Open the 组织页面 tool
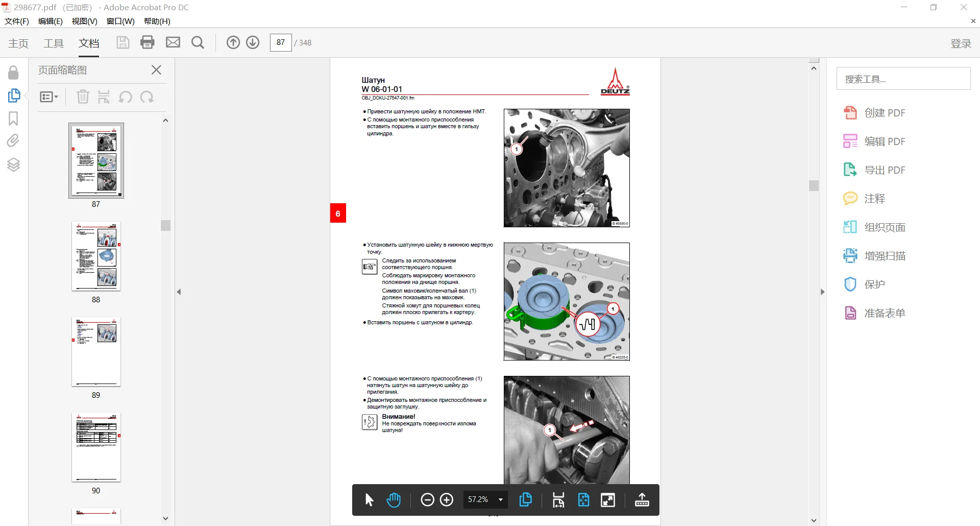 pyautogui.click(x=874, y=227)
